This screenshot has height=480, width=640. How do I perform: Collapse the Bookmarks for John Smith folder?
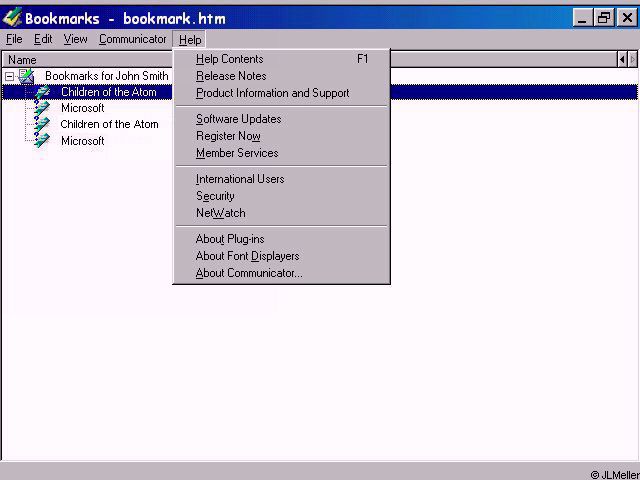pos(9,76)
